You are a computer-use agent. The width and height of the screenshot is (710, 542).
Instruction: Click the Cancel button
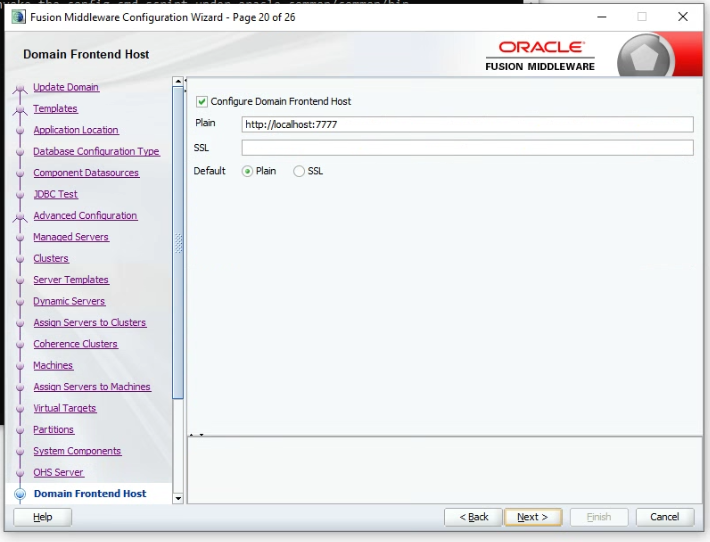pos(665,517)
